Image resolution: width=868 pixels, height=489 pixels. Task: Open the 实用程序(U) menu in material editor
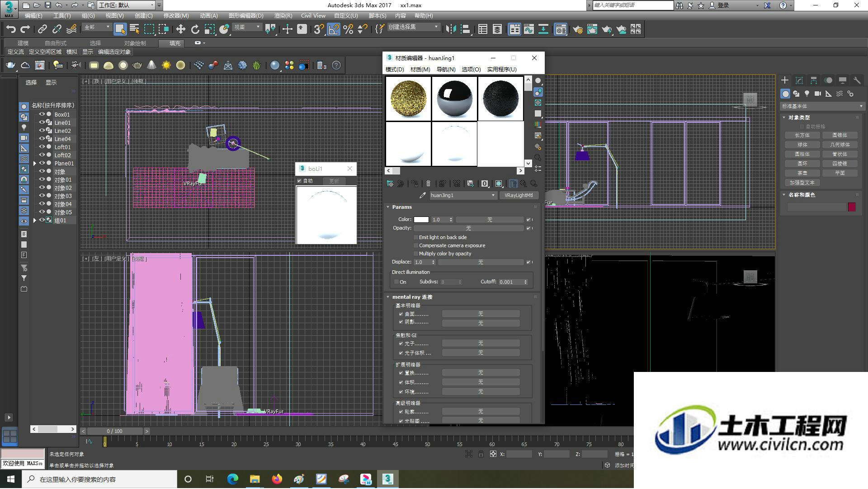(501, 69)
